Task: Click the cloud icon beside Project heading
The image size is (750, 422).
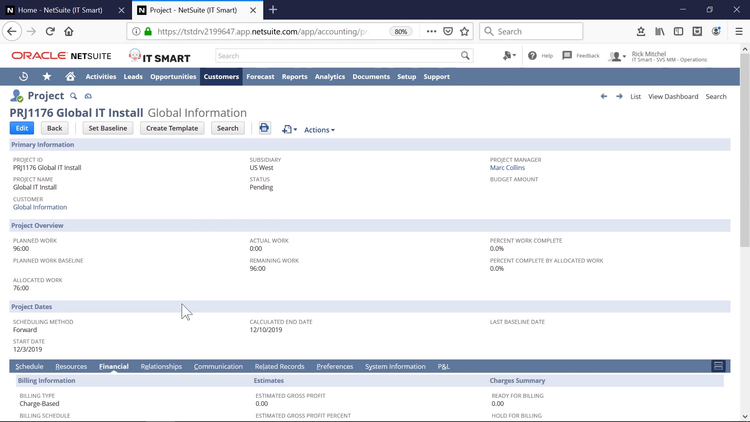Action: tap(88, 96)
